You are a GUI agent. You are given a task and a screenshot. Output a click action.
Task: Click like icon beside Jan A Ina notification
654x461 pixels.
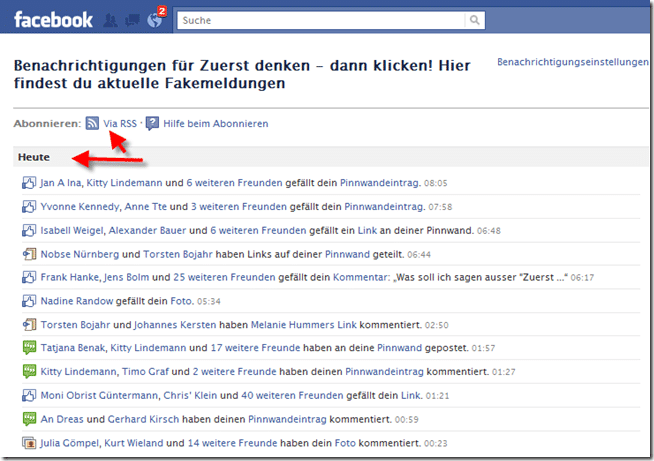coord(29,183)
